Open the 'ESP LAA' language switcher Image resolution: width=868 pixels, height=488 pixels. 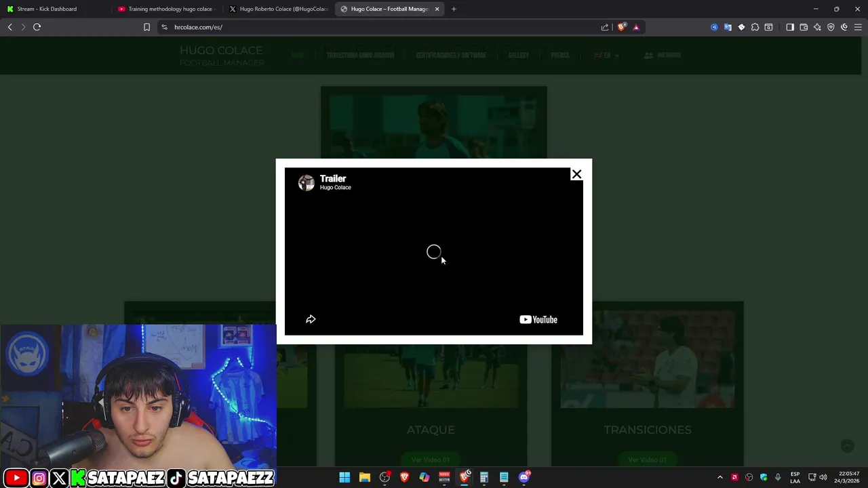(x=795, y=477)
